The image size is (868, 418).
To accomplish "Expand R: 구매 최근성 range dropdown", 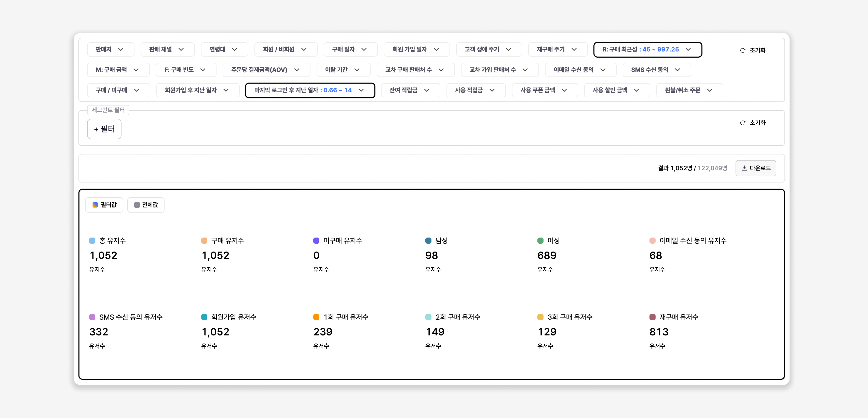I will [x=647, y=49].
